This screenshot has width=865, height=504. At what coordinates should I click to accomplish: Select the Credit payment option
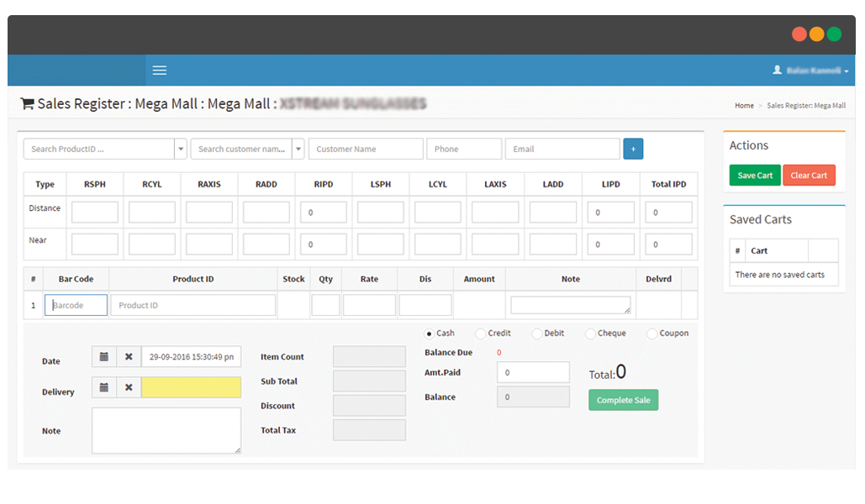point(481,333)
